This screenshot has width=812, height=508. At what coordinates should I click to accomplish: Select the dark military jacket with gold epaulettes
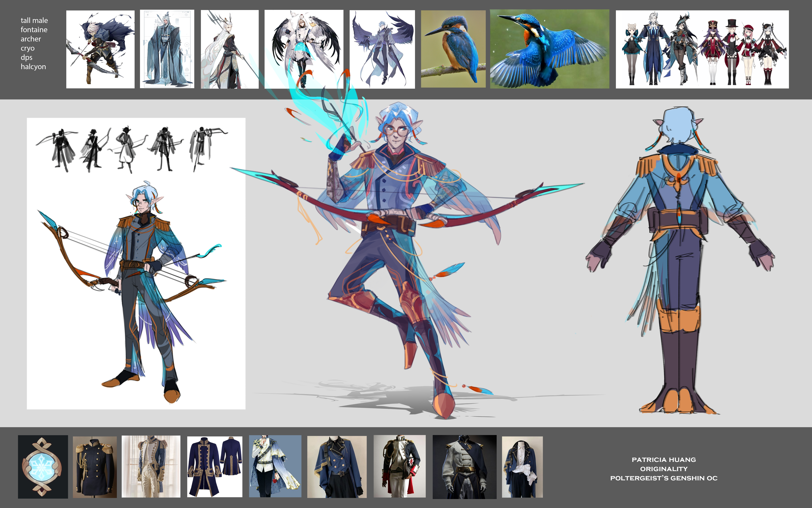click(x=95, y=467)
